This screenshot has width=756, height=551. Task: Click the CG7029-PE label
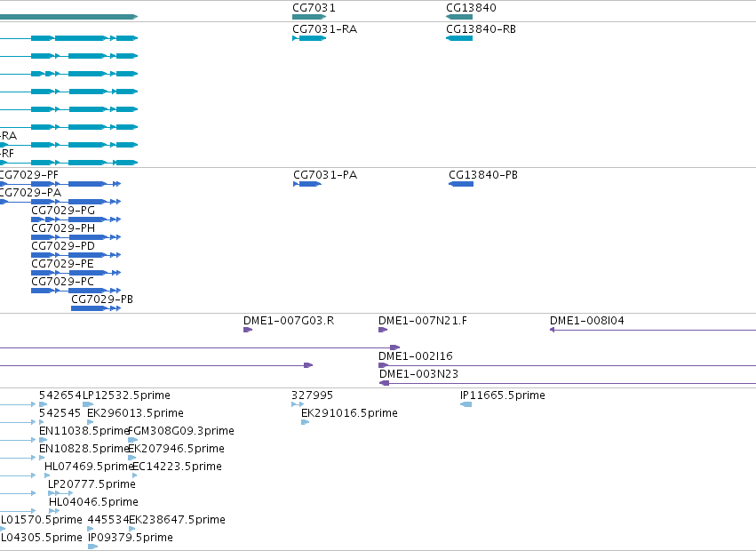tap(63, 264)
